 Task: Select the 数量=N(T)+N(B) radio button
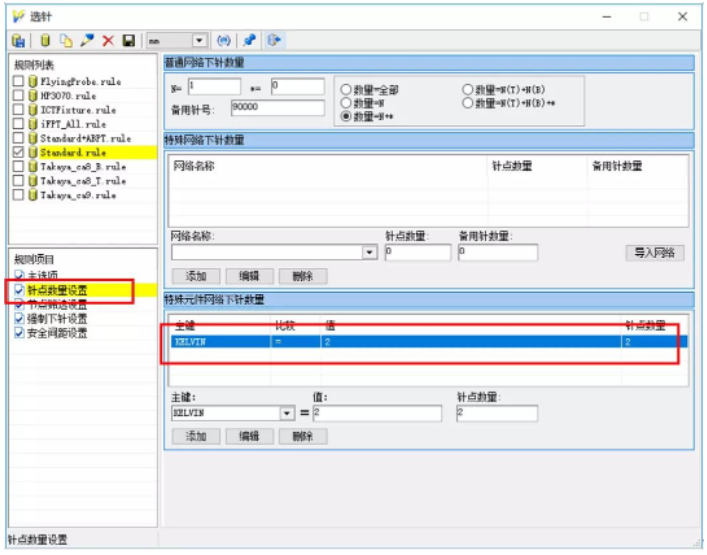[x=467, y=89]
